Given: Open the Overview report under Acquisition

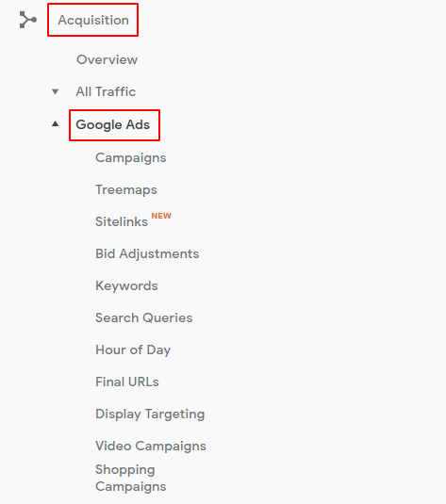Looking at the screenshot, I should [107, 59].
